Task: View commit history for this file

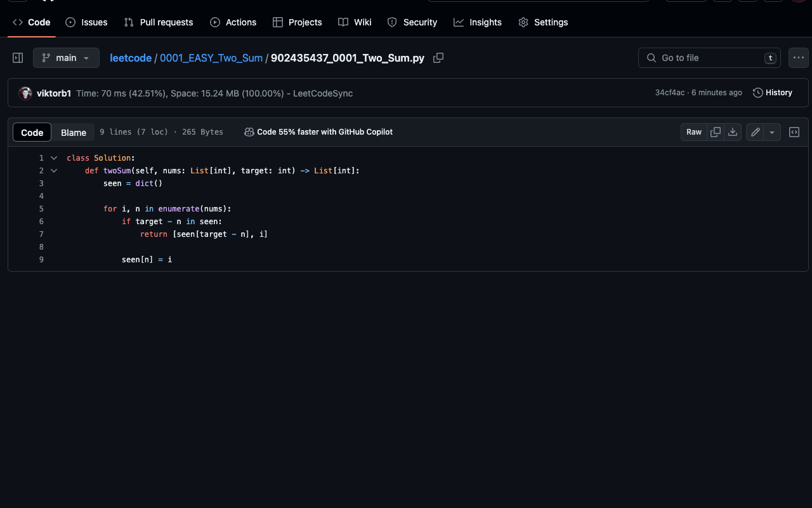Action: pos(772,93)
